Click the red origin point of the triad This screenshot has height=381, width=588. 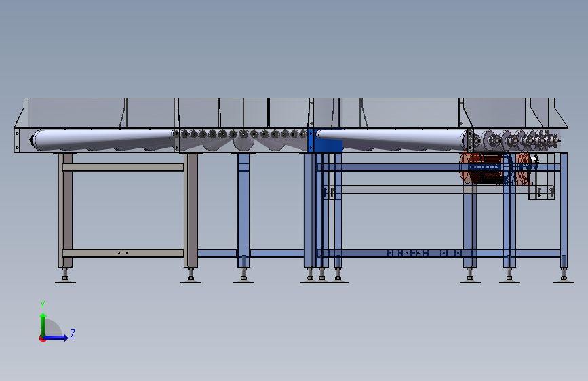pos(42,338)
